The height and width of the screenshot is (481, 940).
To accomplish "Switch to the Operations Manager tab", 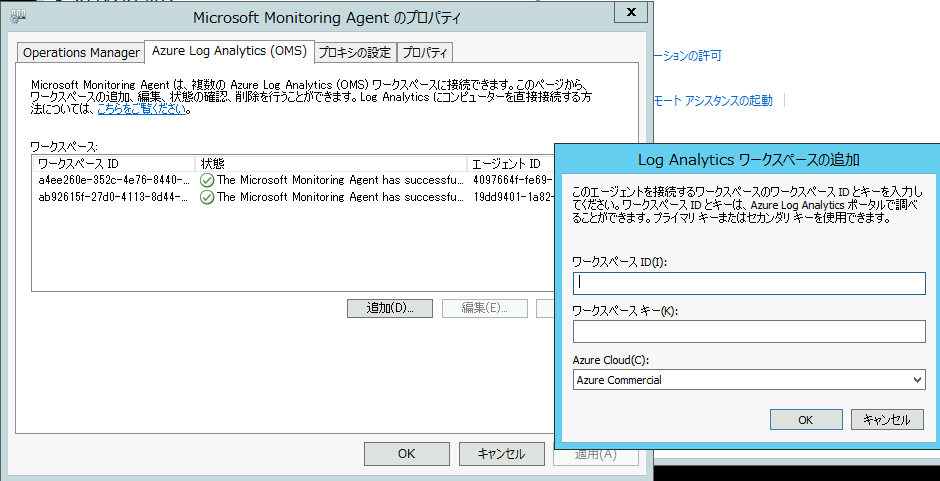I will 81,53.
